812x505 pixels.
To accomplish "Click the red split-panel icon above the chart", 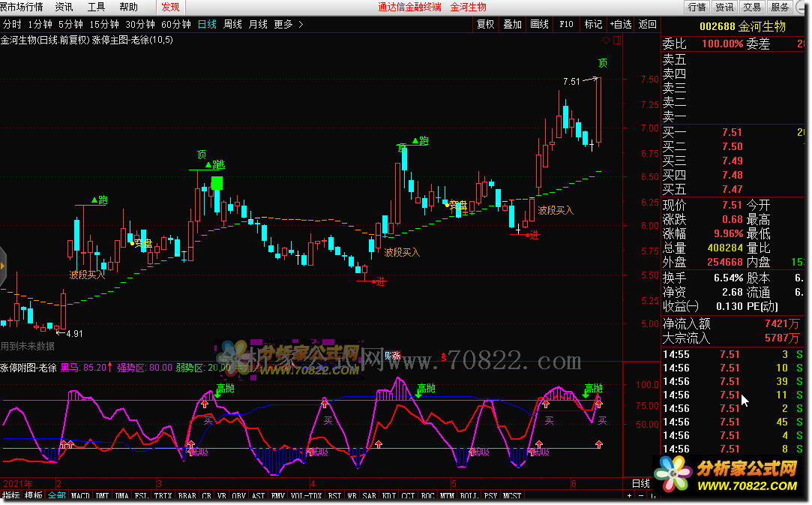I will pos(617,40).
